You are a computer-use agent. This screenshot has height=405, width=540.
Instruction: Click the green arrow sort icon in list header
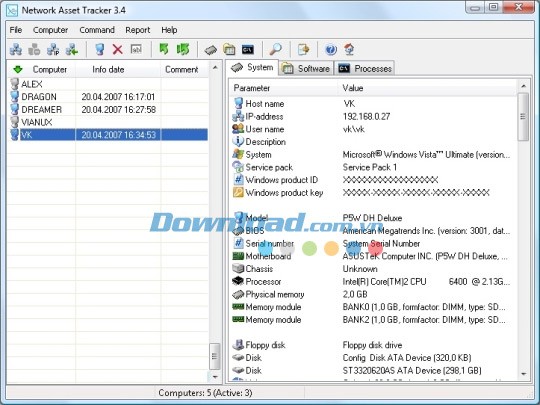coord(18,70)
